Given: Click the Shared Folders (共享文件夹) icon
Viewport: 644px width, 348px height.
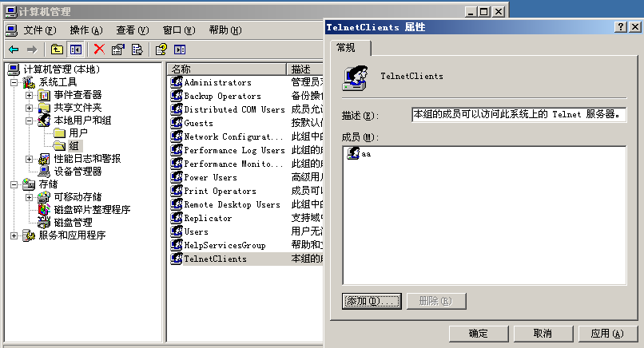Looking at the screenshot, I should click(x=44, y=108).
